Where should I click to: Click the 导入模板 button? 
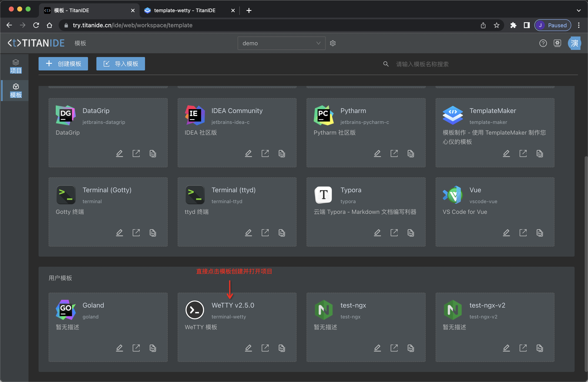pos(120,64)
